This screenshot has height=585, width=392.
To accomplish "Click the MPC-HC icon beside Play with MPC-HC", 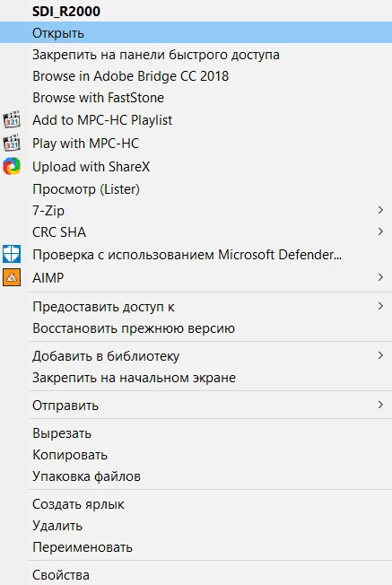I will pos(12,143).
